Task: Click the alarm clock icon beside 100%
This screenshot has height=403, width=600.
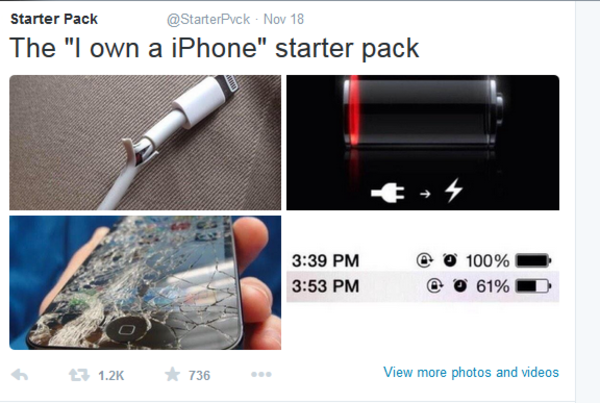Action: (450, 260)
